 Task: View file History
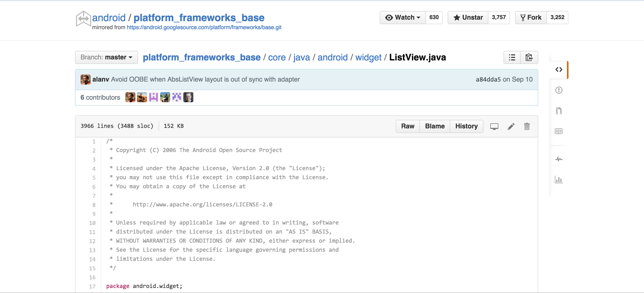tap(466, 126)
